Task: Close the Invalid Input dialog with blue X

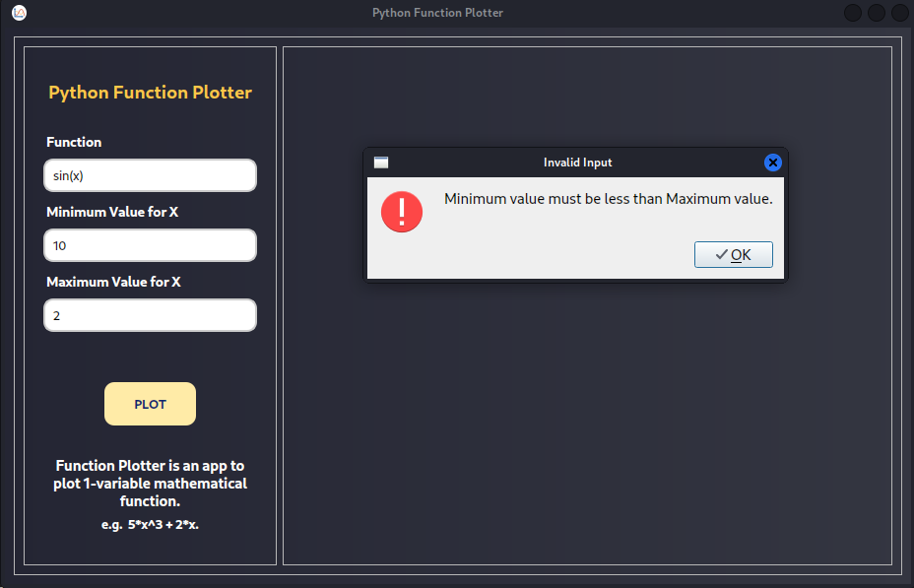Action: pos(773,163)
